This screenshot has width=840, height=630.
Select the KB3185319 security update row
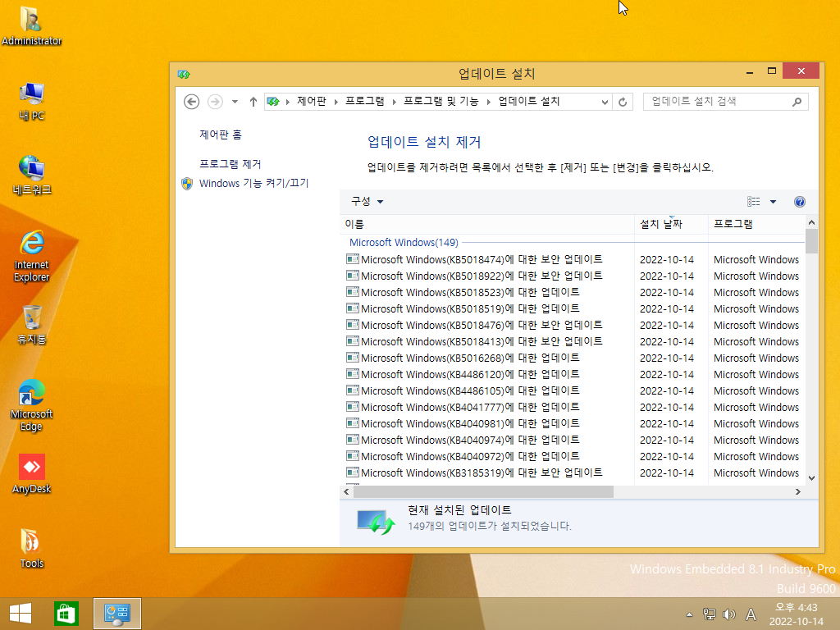point(572,473)
